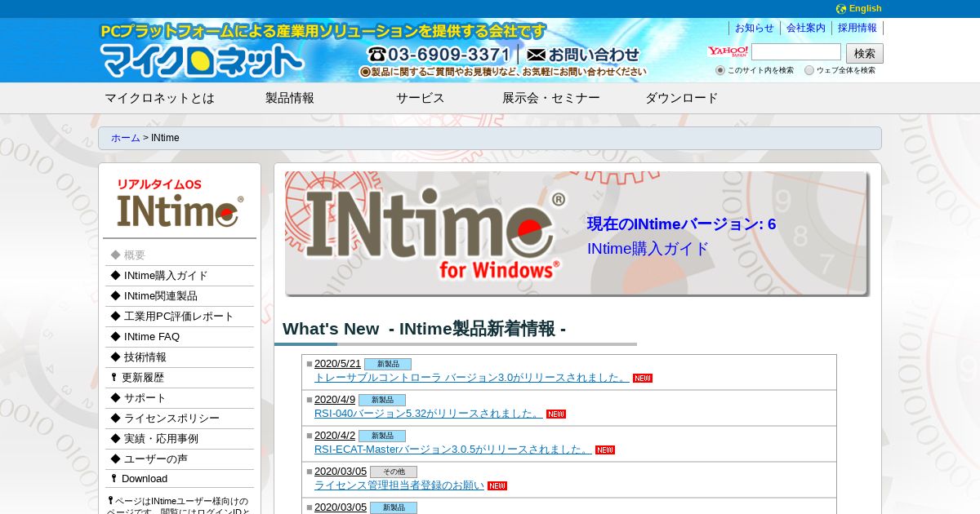Viewport: 980px width, 514px height.
Task: Click the globe icon beside English
Action: (x=841, y=9)
